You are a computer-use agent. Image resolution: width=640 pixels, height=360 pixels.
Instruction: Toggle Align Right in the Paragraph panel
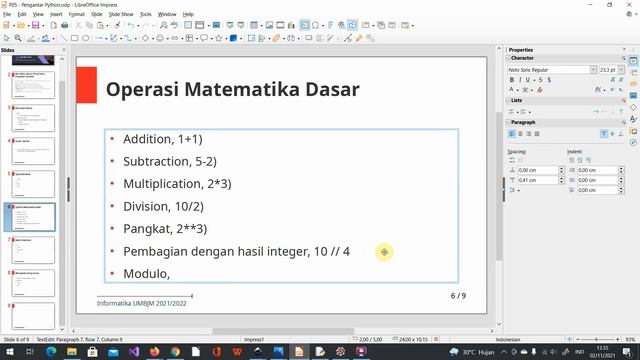[529, 134]
